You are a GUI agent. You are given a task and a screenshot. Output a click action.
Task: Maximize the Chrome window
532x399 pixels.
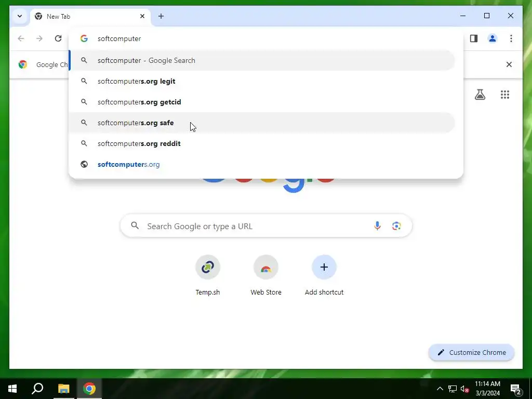click(486, 16)
